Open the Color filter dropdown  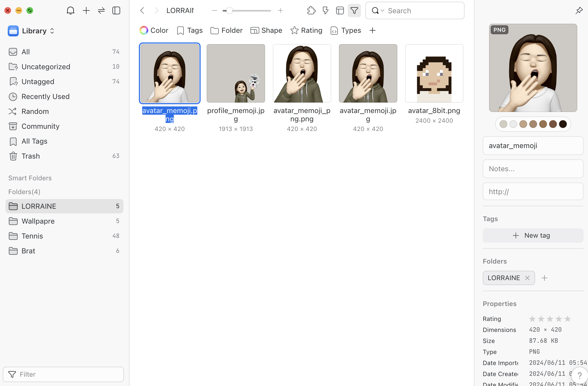click(154, 30)
